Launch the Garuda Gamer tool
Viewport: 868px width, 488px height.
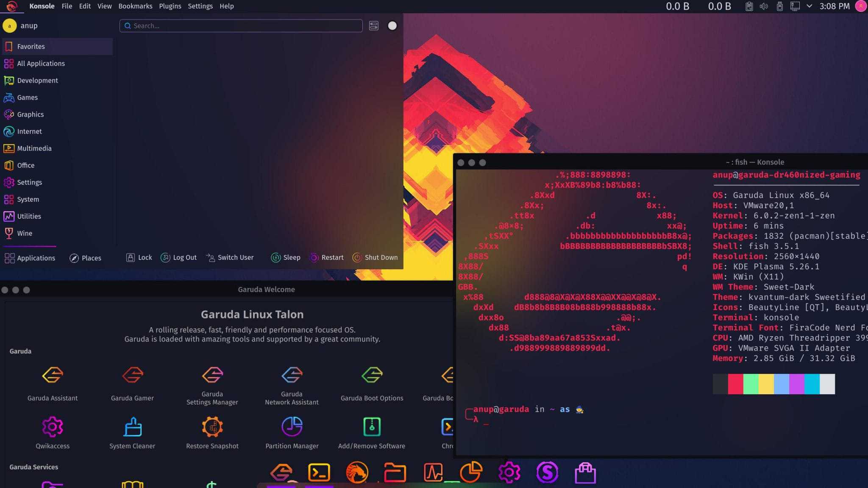pos(132,375)
